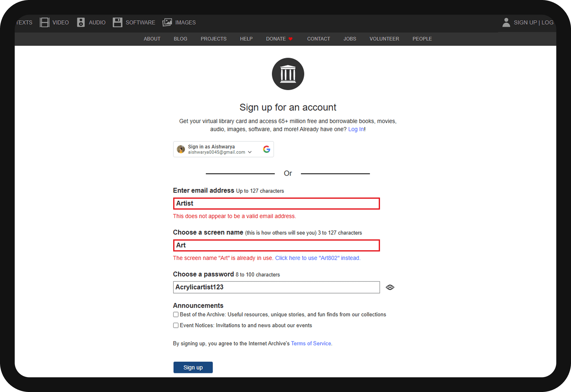Image resolution: width=571 pixels, height=392 pixels.
Task: Click the Video filmstrip icon
Action: point(44,22)
